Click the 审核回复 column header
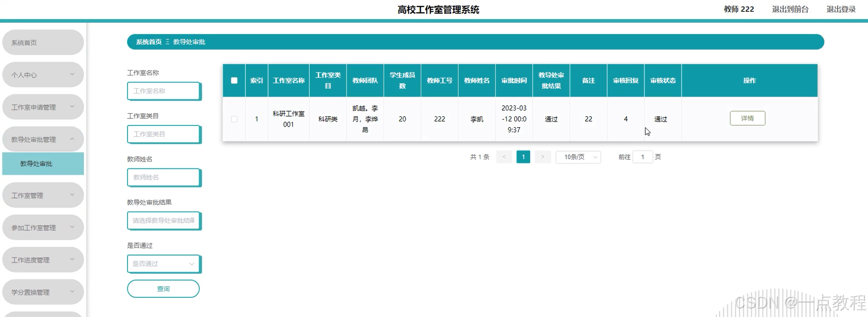 [625, 80]
